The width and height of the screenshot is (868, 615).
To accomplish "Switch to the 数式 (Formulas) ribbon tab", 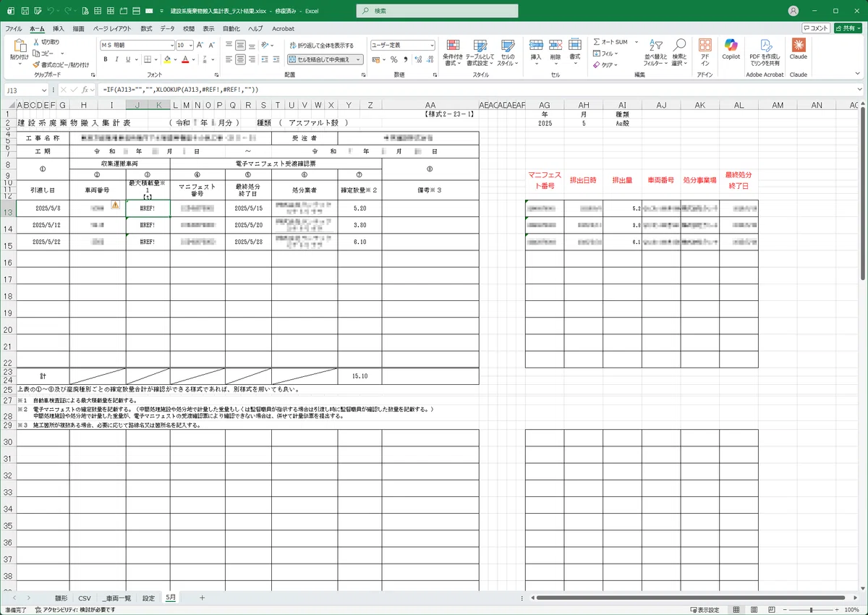I will [x=147, y=28].
